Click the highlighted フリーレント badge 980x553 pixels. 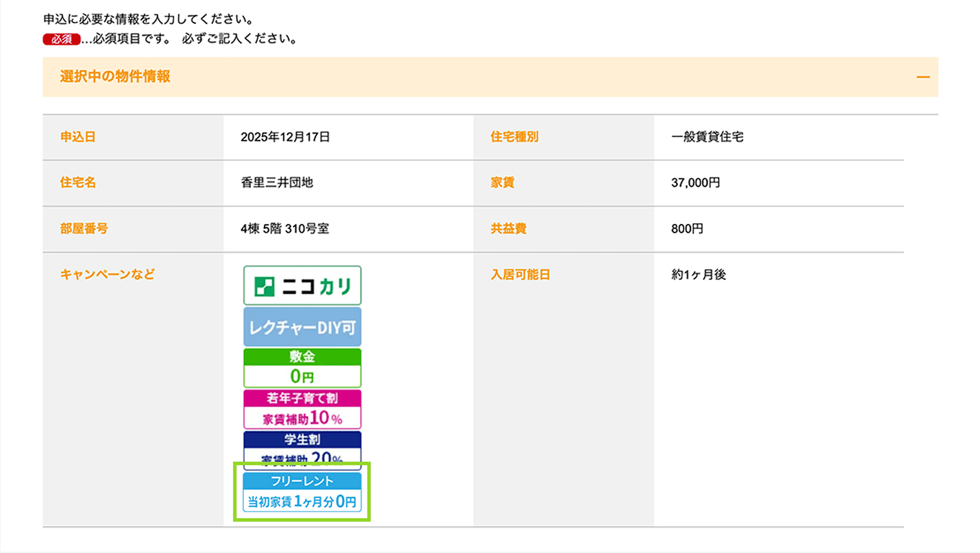[x=302, y=480]
